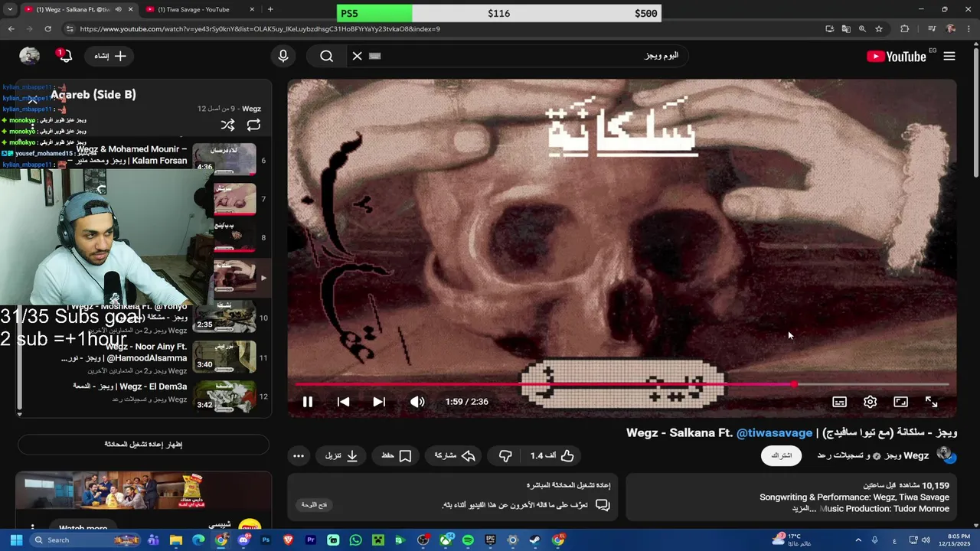Like the video (1.4 ألف)
Viewport: 980px width, 551px height.
pos(552,455)
